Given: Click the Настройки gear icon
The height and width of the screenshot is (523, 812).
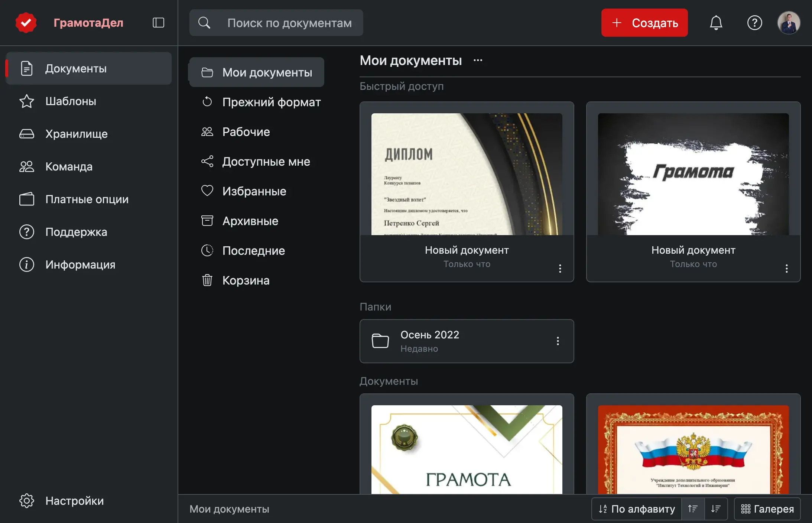Looking at the screenshot, I should point(27,501).
